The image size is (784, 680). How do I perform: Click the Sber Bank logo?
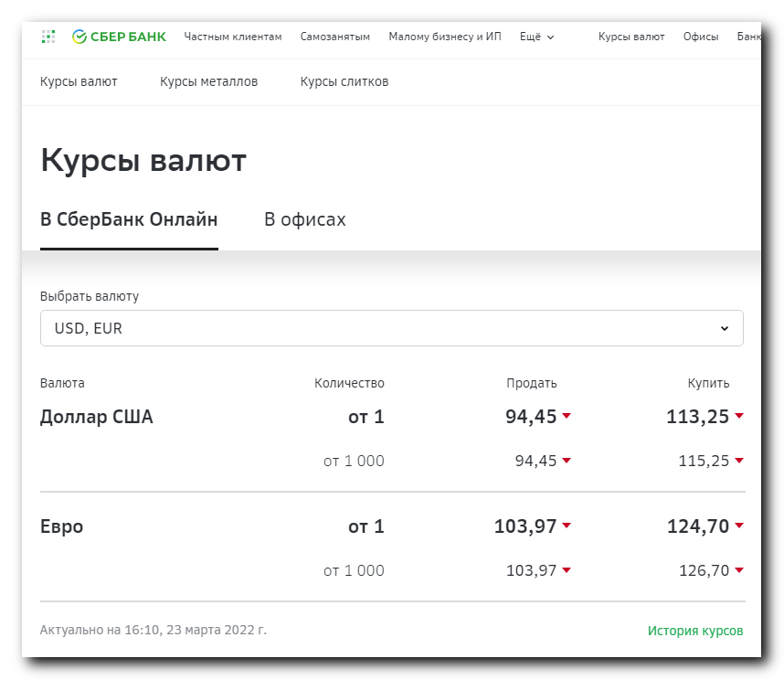click(119, 37)
